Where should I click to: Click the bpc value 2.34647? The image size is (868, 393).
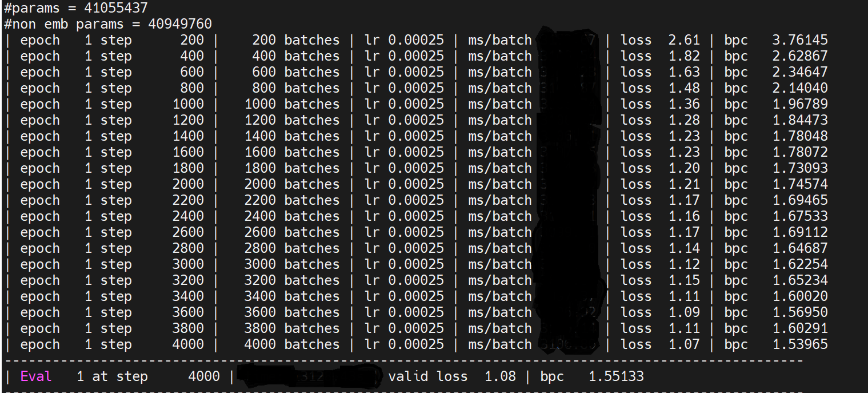pyautogui.click(x=799, y=72)
